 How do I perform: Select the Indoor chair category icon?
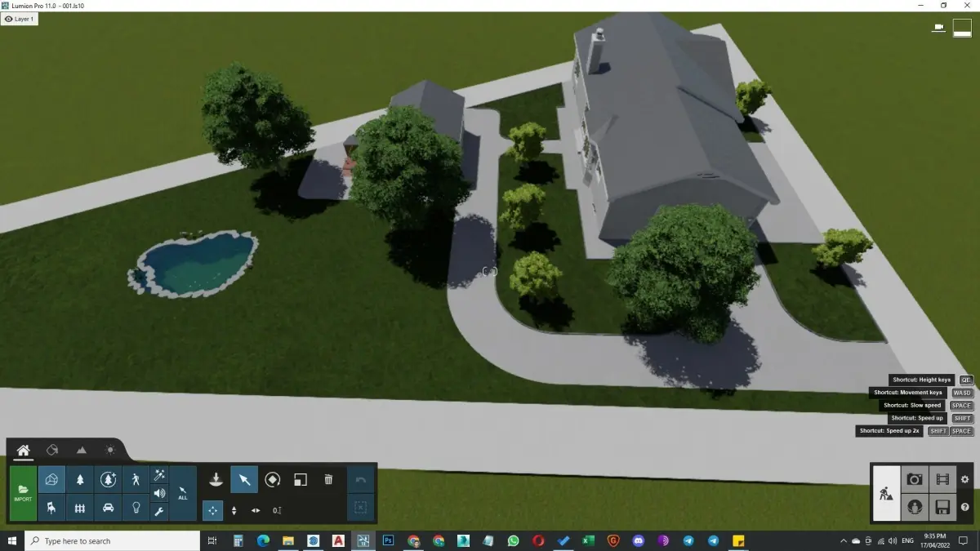tap(51, 508)
